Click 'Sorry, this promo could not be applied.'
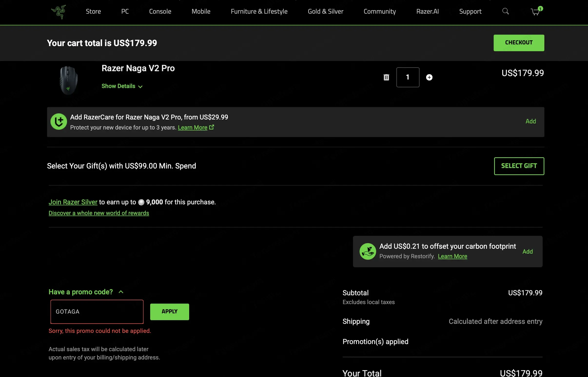The width and height of the screenshot is (588, 377). pos(100,331)
